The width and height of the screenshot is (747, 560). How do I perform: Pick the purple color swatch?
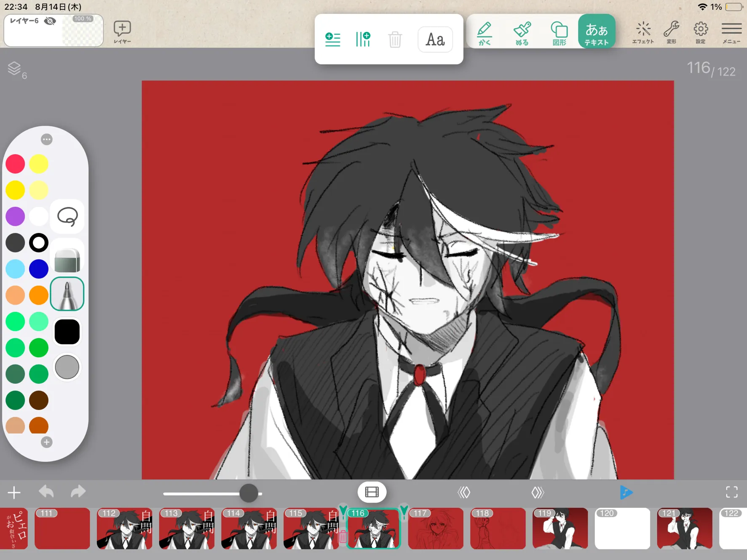15,217
